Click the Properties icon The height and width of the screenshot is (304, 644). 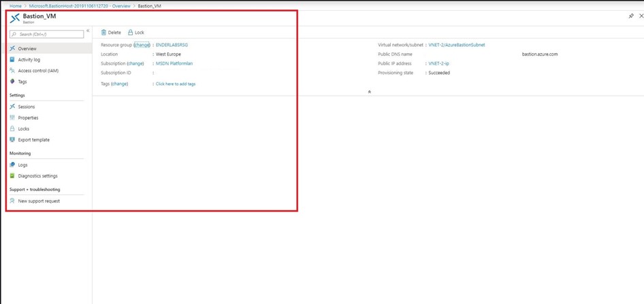coord(12,118)
